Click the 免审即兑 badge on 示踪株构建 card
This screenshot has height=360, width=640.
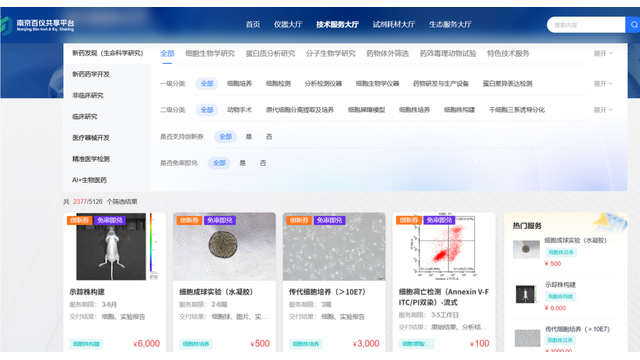click(109, 220)
